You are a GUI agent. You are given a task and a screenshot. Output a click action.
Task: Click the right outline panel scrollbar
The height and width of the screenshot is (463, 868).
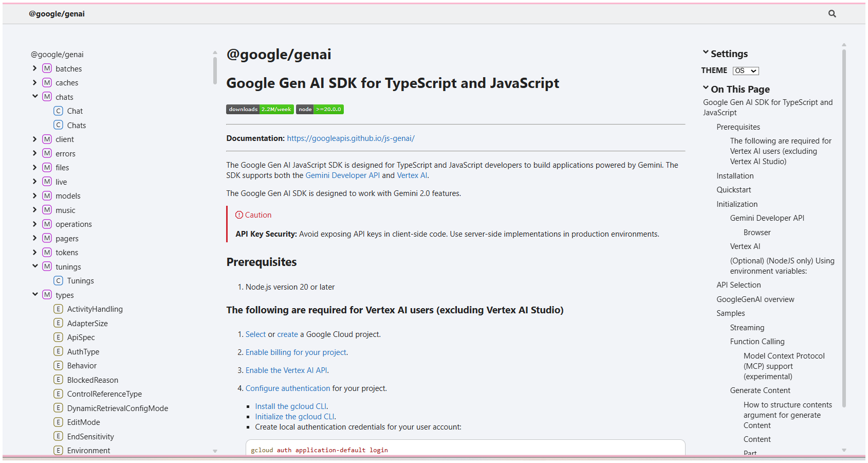844,228
